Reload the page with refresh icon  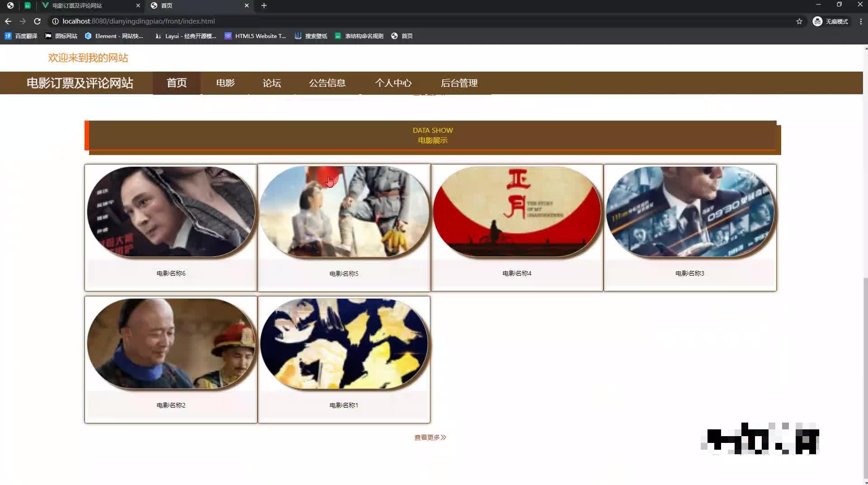38,21
